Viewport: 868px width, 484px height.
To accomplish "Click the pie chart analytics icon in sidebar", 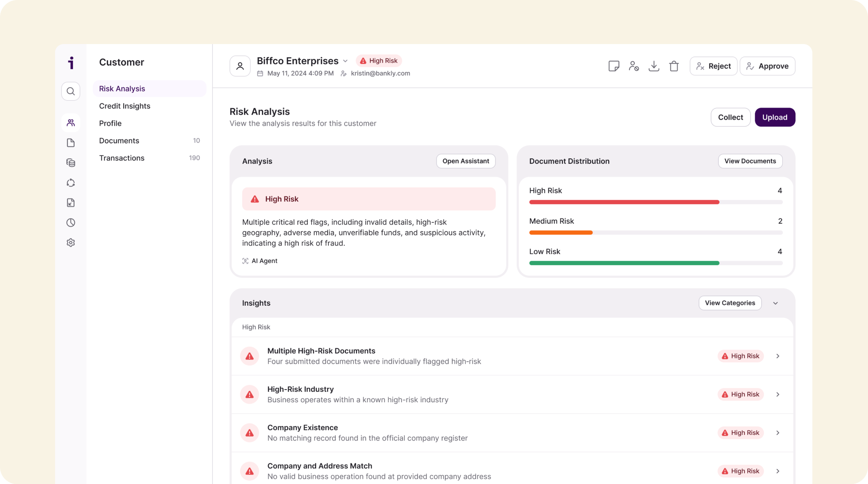I will 71,223.
